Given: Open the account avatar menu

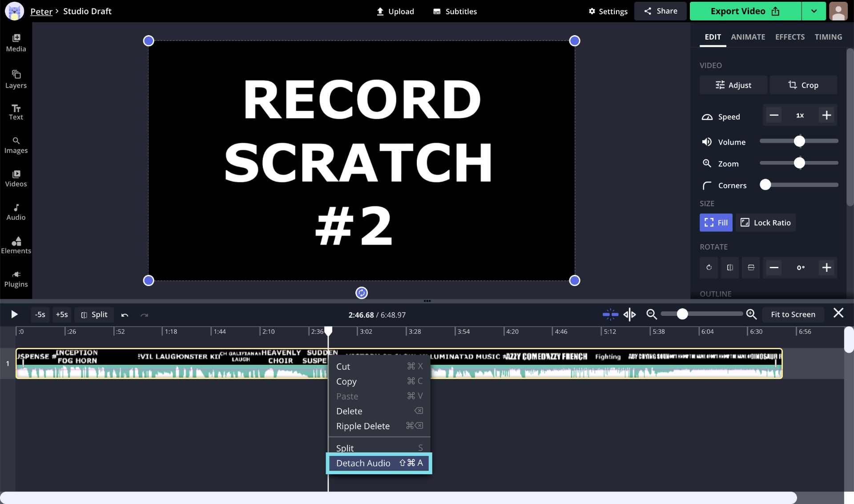Looking at the screenshot, I should [x=838, y=11].
